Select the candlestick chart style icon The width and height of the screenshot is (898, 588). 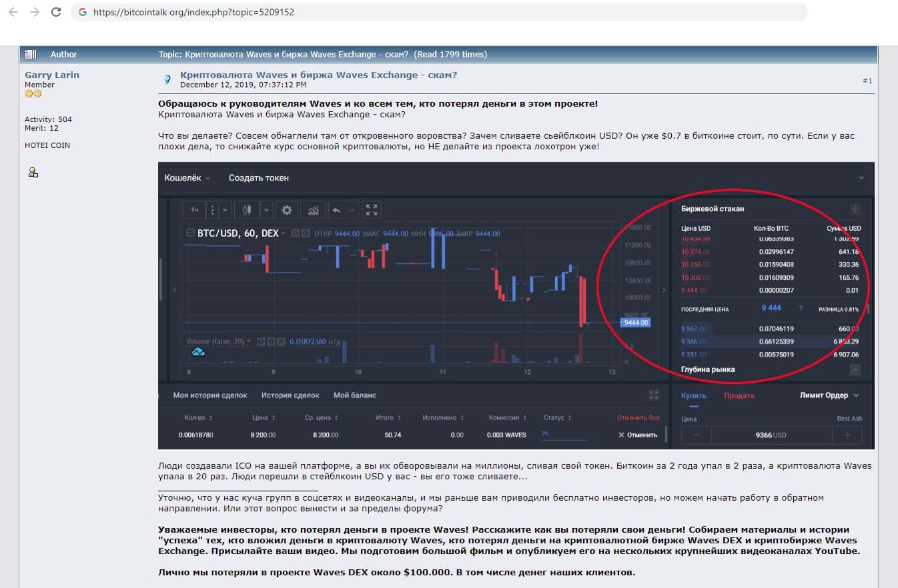(x=247, y=210)
